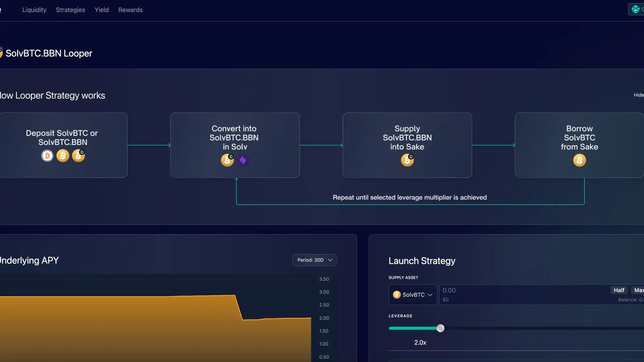
Task: Open the Rewards nav item
Action: pyautogui.click(x=130, y=10)
